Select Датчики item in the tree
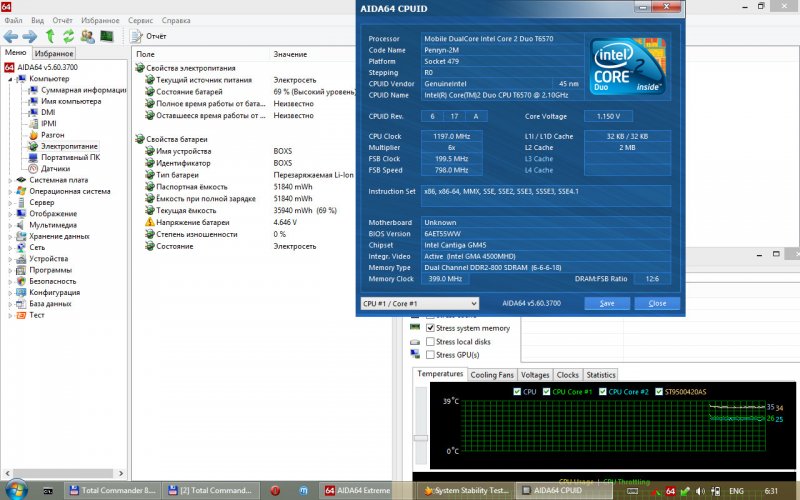This screenshot has height=500, width=800. (55, 169)
